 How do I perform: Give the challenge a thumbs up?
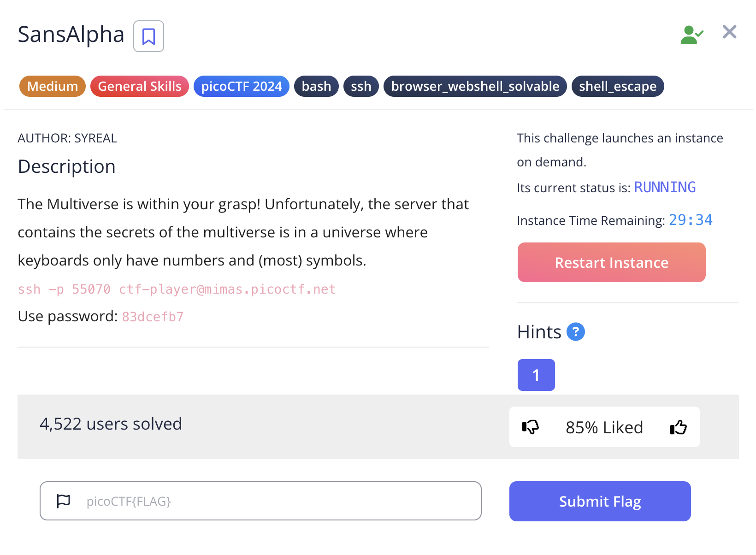click(x=678, y=427)
